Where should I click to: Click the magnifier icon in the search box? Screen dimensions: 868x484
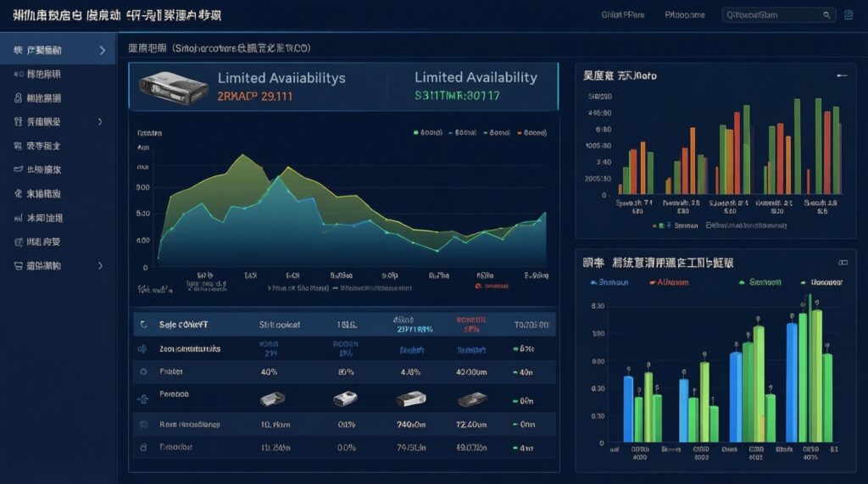pos(826,14)
